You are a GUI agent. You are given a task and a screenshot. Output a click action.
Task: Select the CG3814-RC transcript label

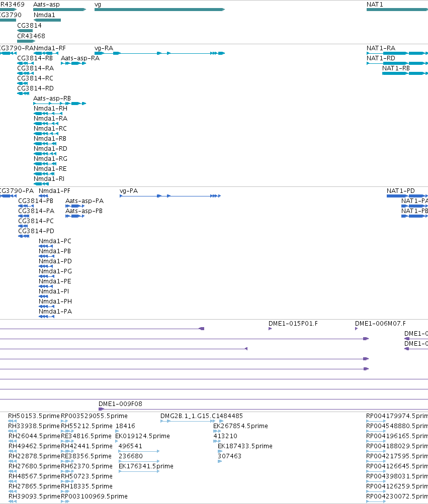tap(35, 78)
